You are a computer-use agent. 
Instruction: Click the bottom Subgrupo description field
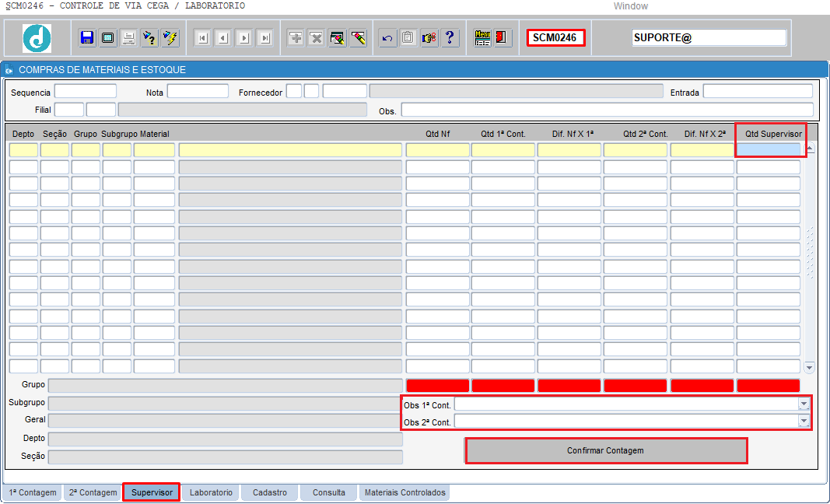click(226, 404)
